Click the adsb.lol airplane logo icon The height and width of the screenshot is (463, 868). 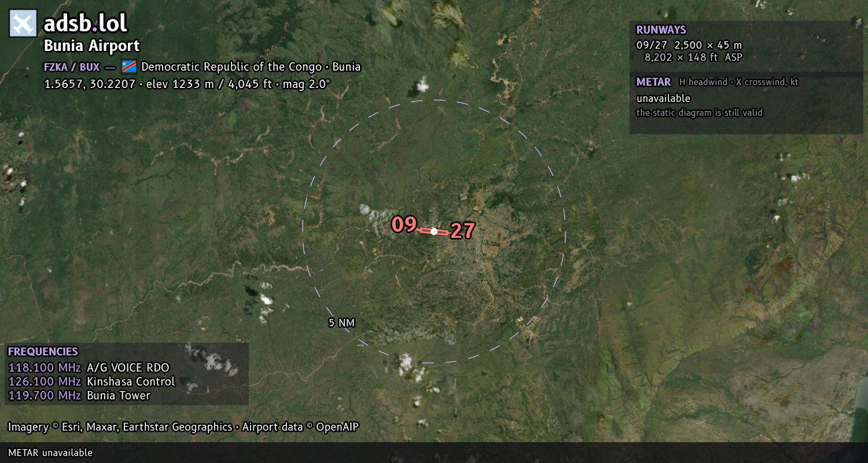click(x=23, y=24)
